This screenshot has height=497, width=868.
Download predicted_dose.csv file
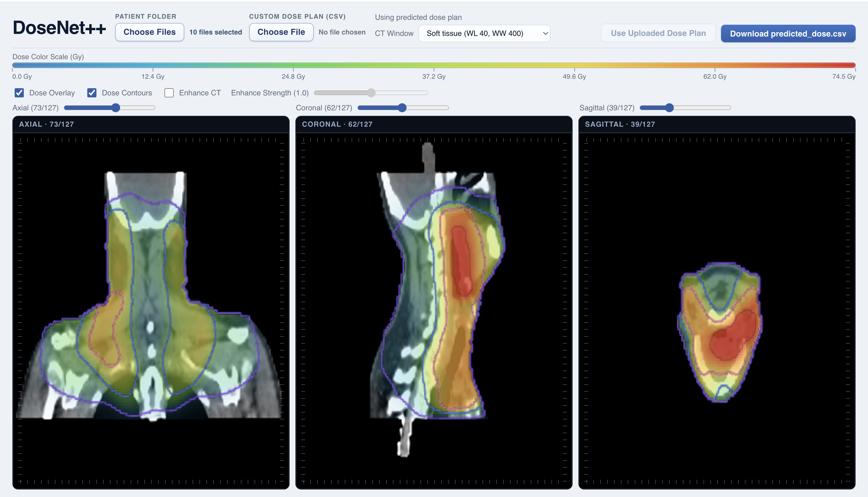pos(788,33)
